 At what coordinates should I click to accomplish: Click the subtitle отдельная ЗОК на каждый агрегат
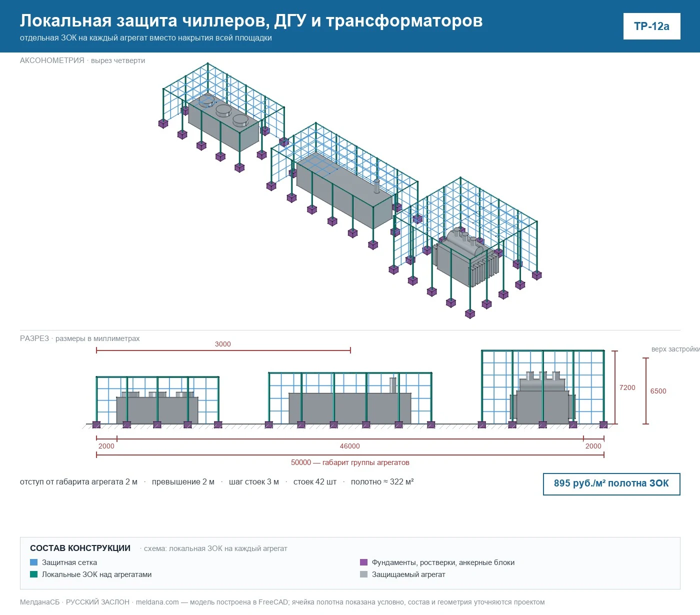click(x=146, y=38)
